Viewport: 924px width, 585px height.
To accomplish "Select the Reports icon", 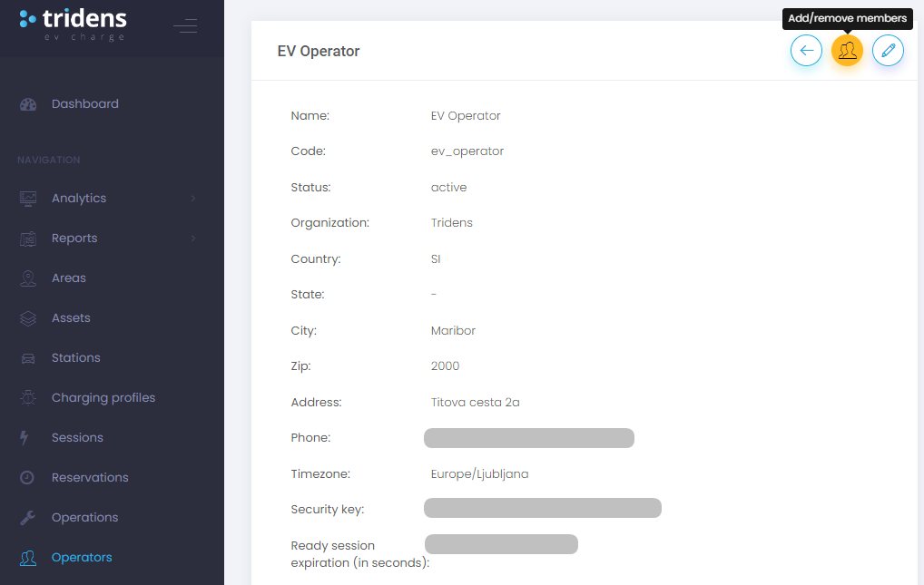I will coord(27,238).
